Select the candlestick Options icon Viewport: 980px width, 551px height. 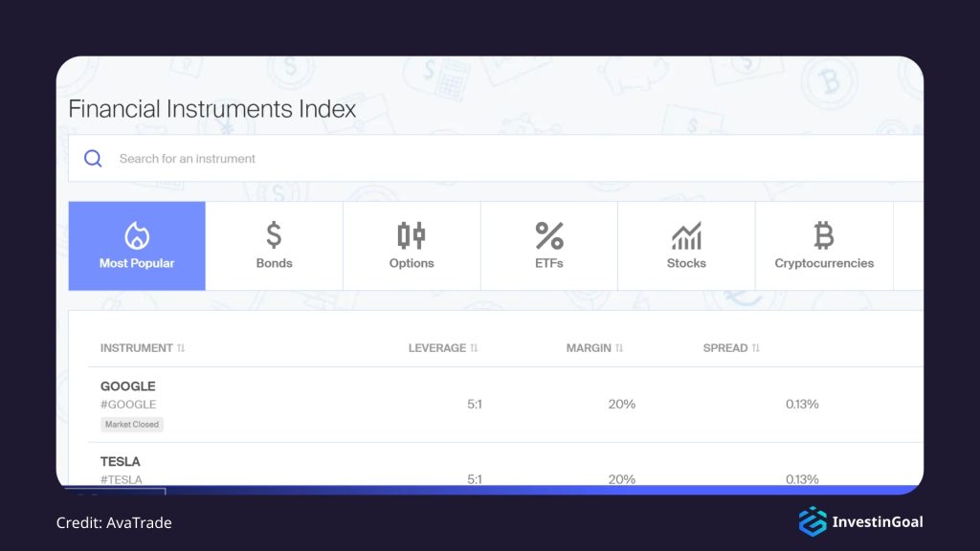coord(412,232)
